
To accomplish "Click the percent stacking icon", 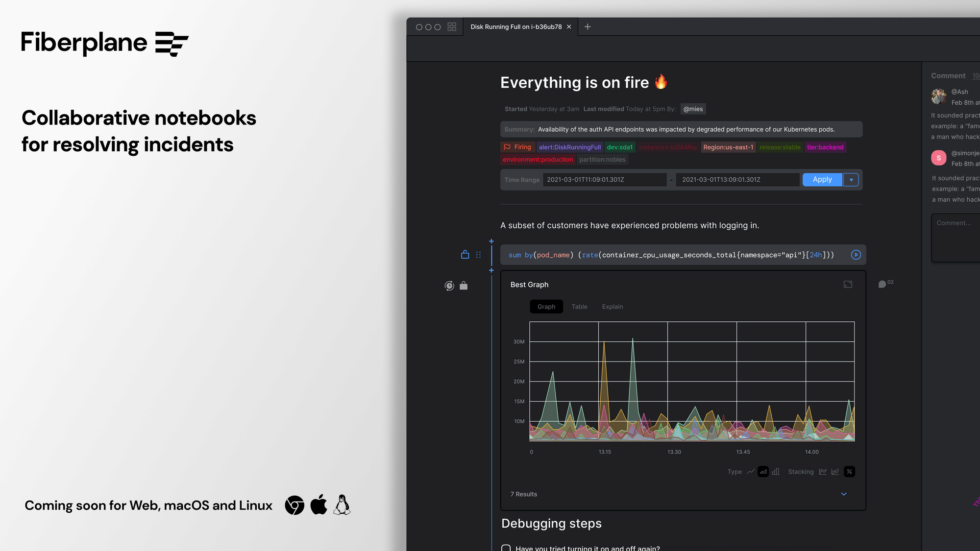I will (849, 472).
